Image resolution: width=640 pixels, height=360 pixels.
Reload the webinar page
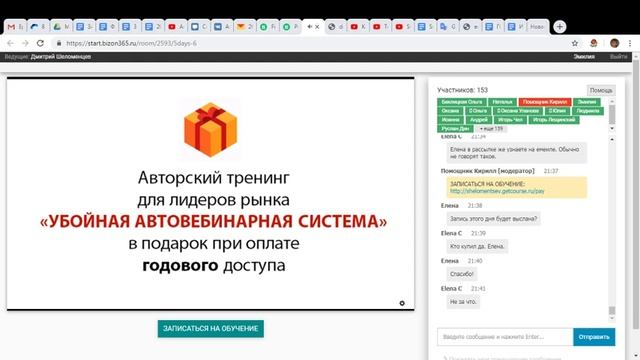[x=40, y=43]
